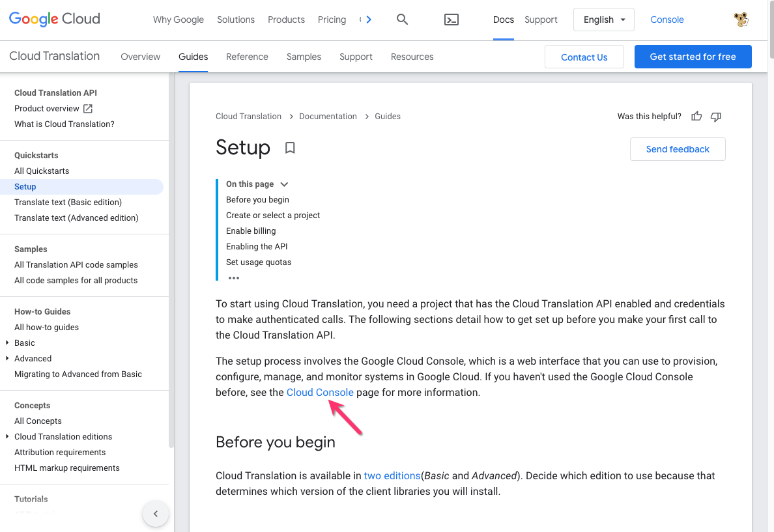This screenshot has height=532, width=774.
Task: Open the user avatar profile picture
Action: (741, 20)
